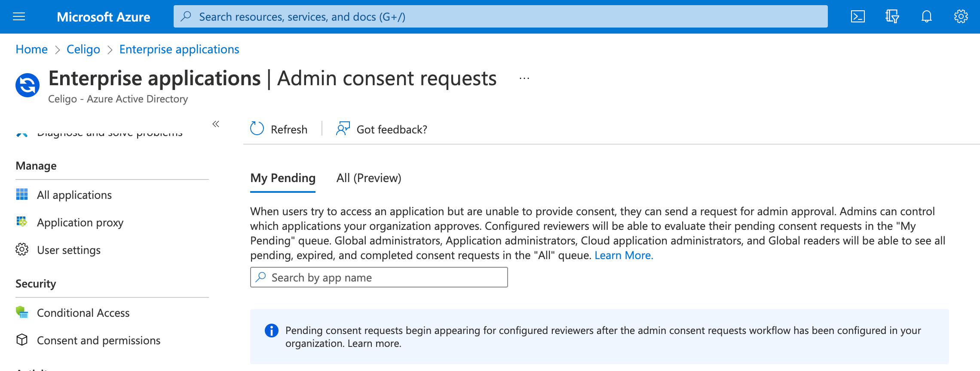
Task: Click the All applications grid icon
Action: tap(22, 194)
